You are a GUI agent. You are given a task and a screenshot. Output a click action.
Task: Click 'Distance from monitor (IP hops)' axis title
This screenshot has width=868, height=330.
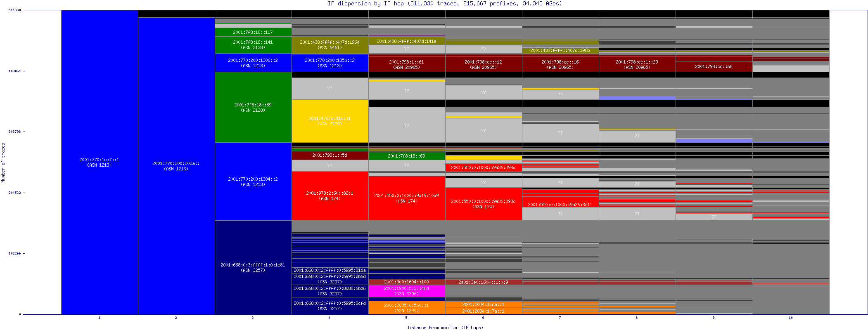coord(445,328)
